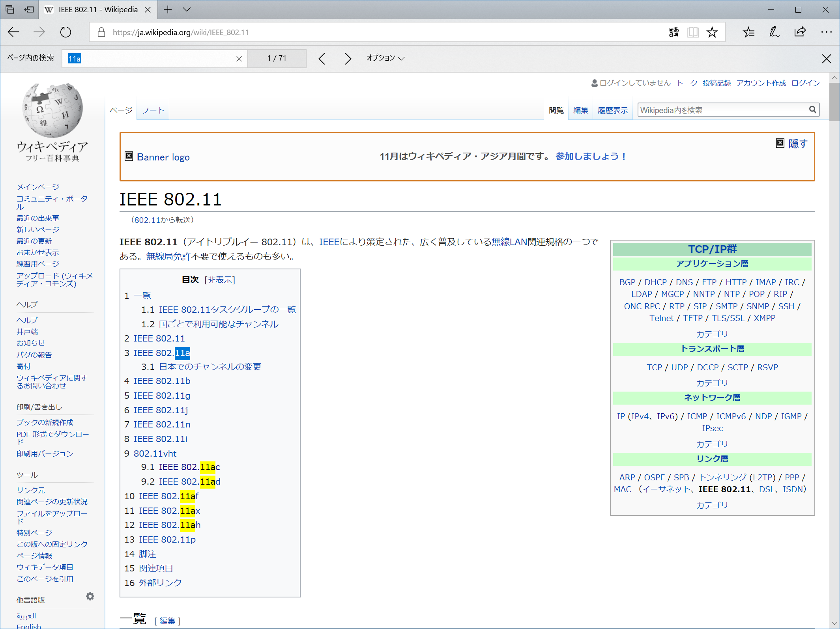Click the page scrollbar to scroll down
Viewport: 840px width, 629px height.
pyautogui.click(x=835, y=396)
